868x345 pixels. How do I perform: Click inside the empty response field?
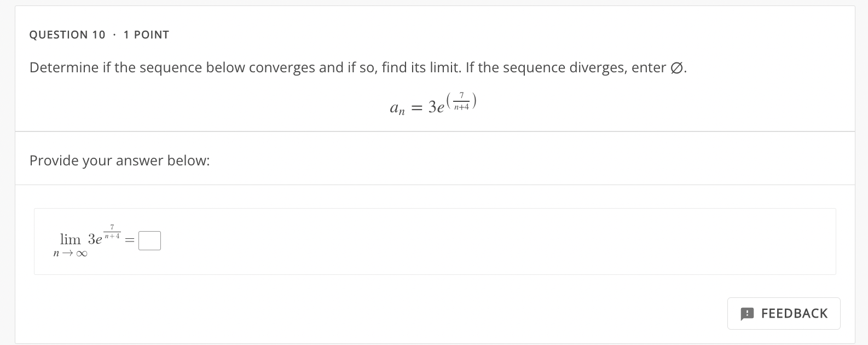[x=149, y=240]
